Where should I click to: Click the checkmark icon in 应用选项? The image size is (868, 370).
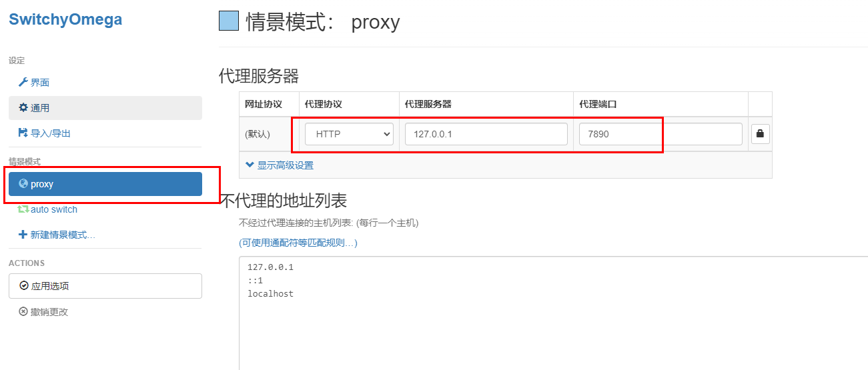click(x=24, y=286)
